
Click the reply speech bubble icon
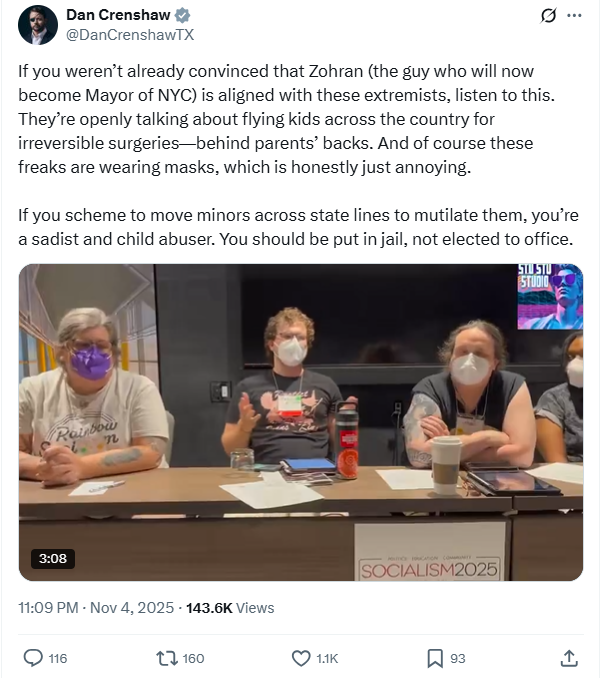[x=33, y=658]
